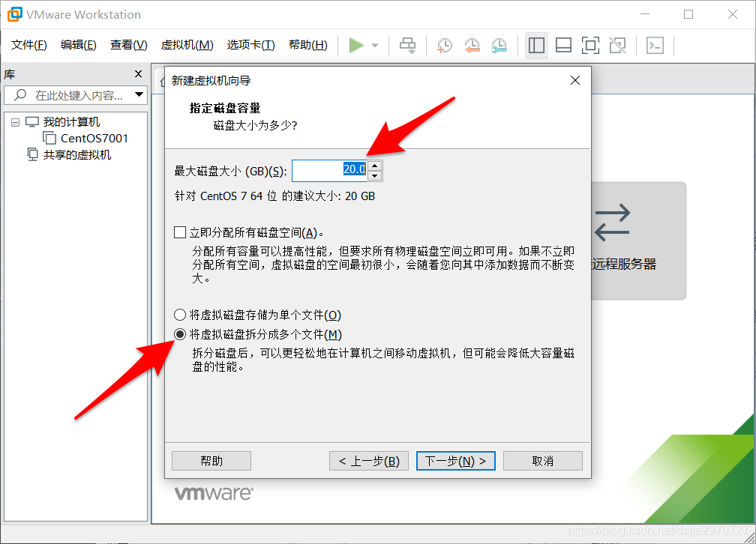Click the Take Snapshot clock icon

(x=444, y=45)
